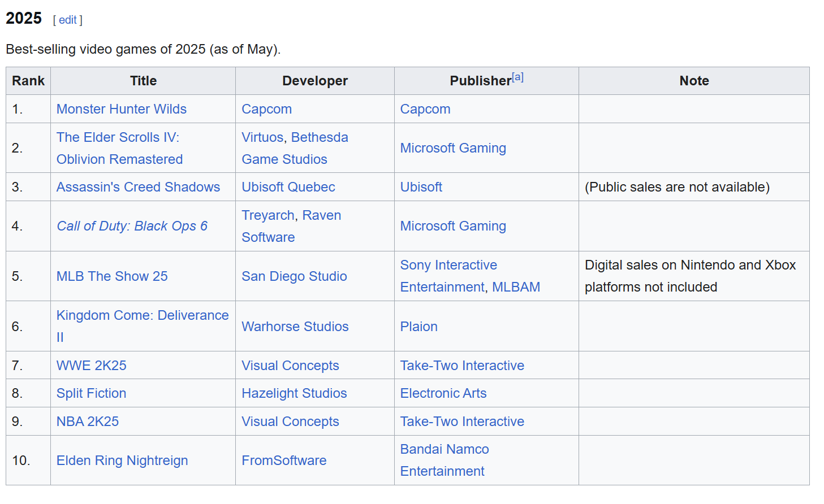This screenshot has width=824, height=504.
Task: Open the Split Fiction link
Action: click(x=91, y=393)
